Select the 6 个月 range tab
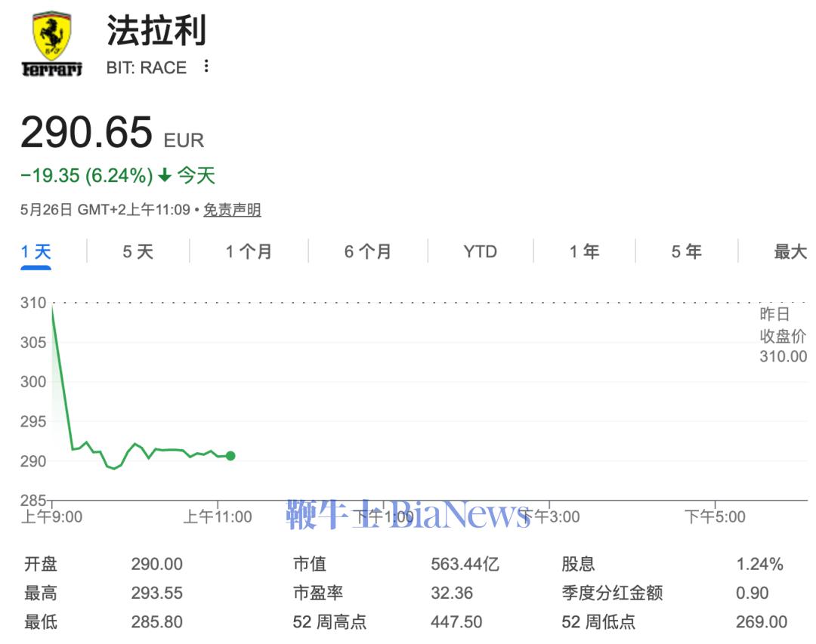 [x=368, y=251]
